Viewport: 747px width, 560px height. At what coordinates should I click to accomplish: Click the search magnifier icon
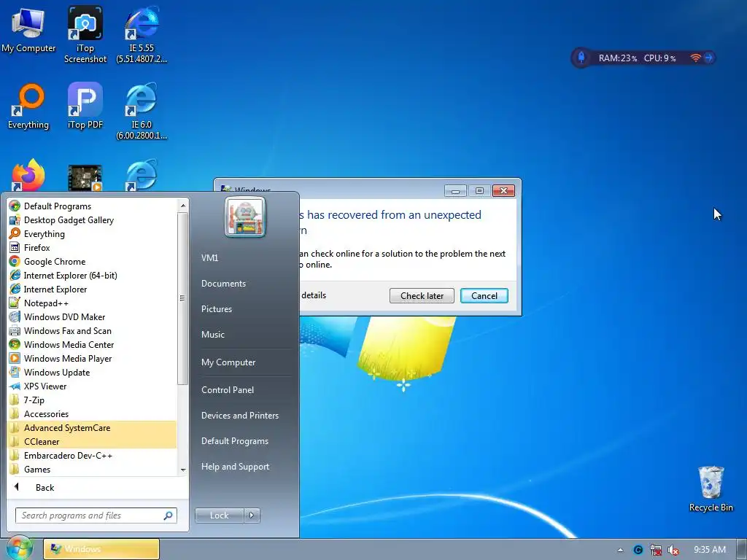169,516
